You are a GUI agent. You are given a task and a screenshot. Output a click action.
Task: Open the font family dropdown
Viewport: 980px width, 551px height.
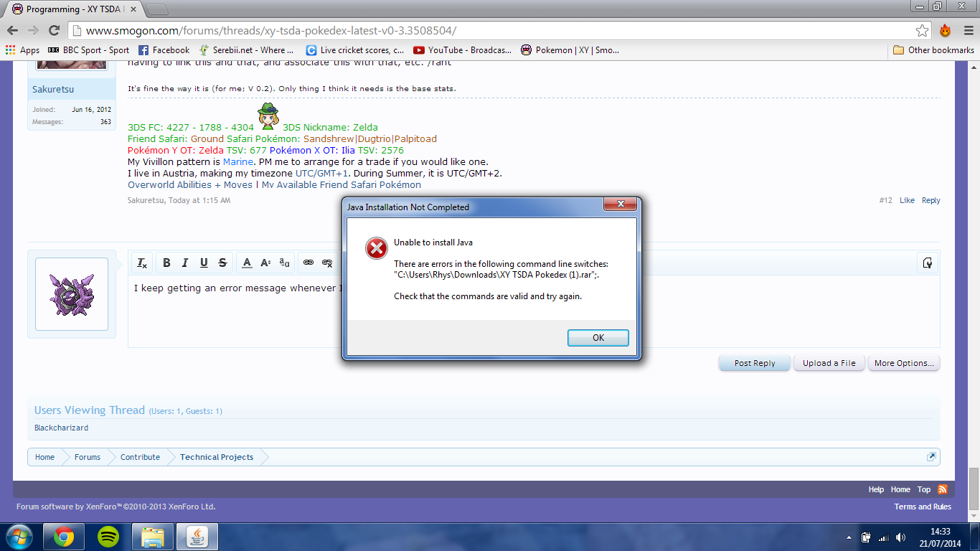coord(285,263)
